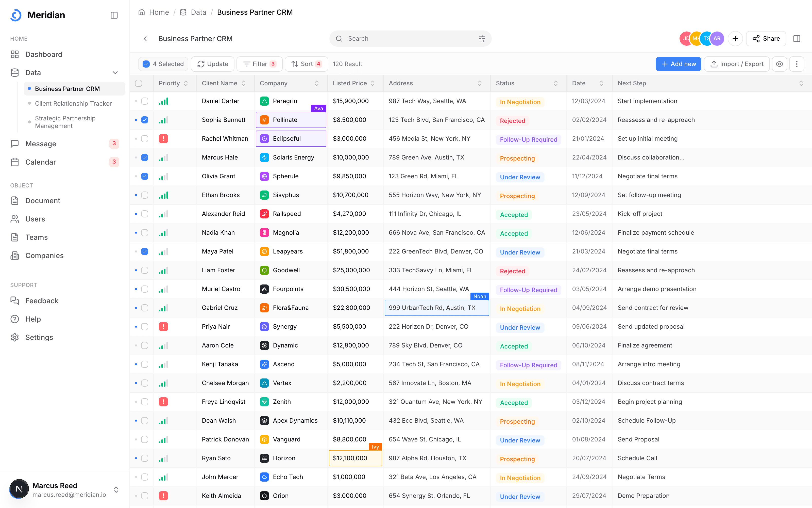This screenshot has width=812, height=508.
Task: Uncheck the Maya Patel row checkbox
Action: [x=145, y=252]
